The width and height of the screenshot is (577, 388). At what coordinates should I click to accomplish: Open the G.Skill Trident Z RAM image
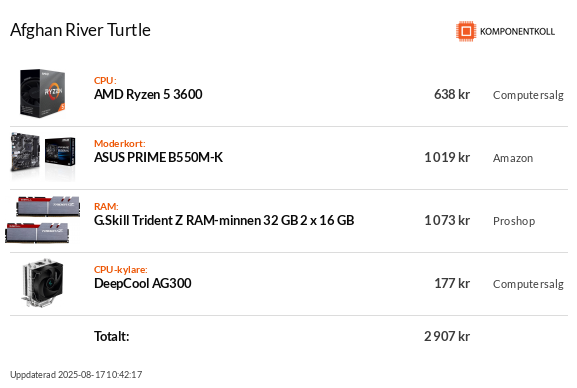point(43,220)
